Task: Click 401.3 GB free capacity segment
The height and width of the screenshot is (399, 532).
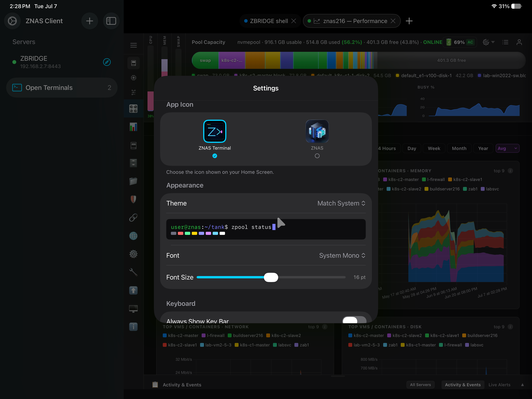Action: click(451, 60)
